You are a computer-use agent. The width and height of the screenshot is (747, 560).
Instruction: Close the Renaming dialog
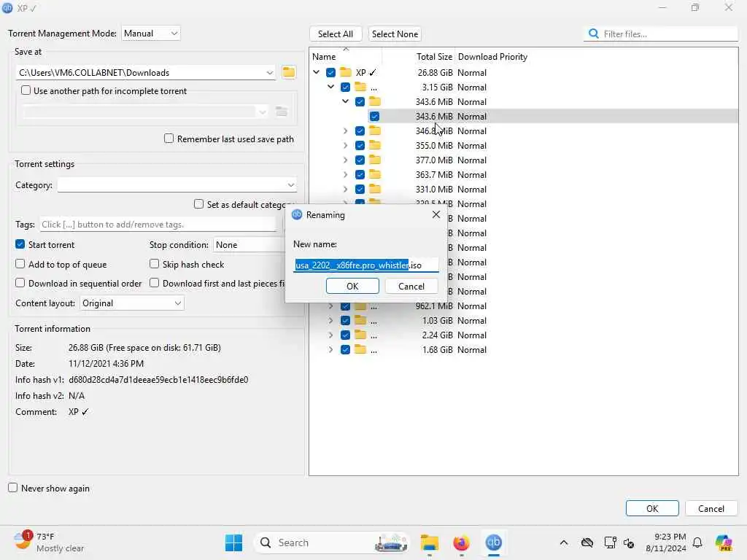tap(436, 215)
